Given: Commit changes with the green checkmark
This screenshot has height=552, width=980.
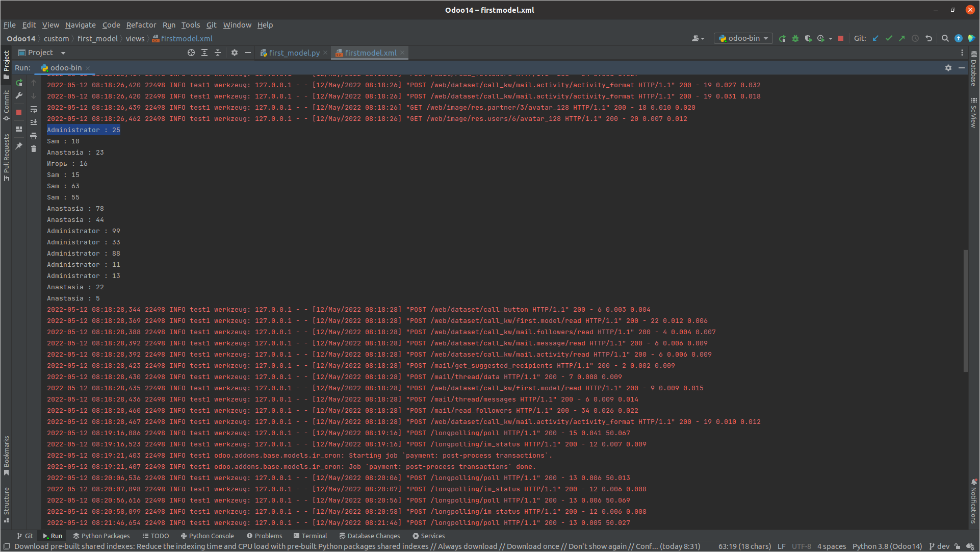Looking at the screenshot, I should click(889, 39).
